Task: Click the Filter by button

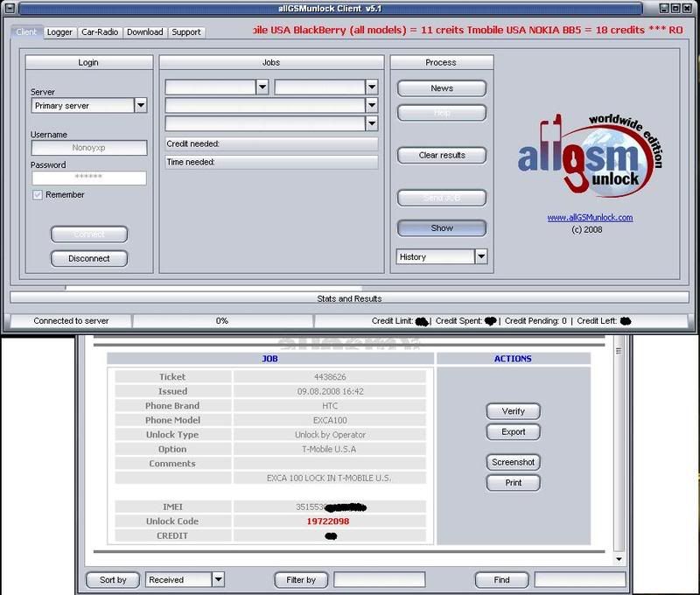Action: tap(301, 580)
